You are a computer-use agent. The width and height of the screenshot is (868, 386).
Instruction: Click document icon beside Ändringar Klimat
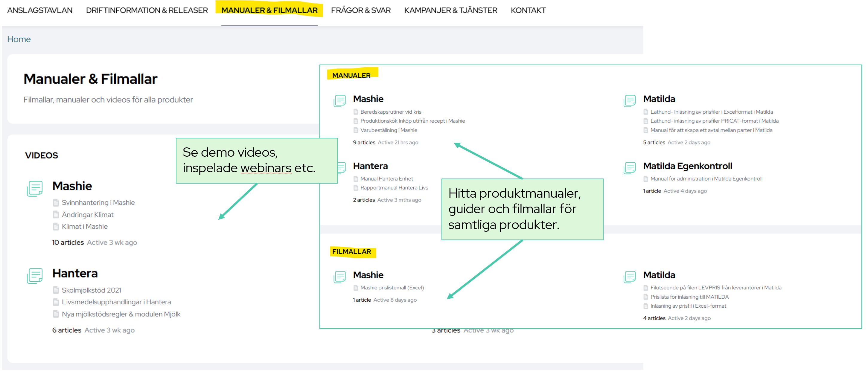point(56,215)
